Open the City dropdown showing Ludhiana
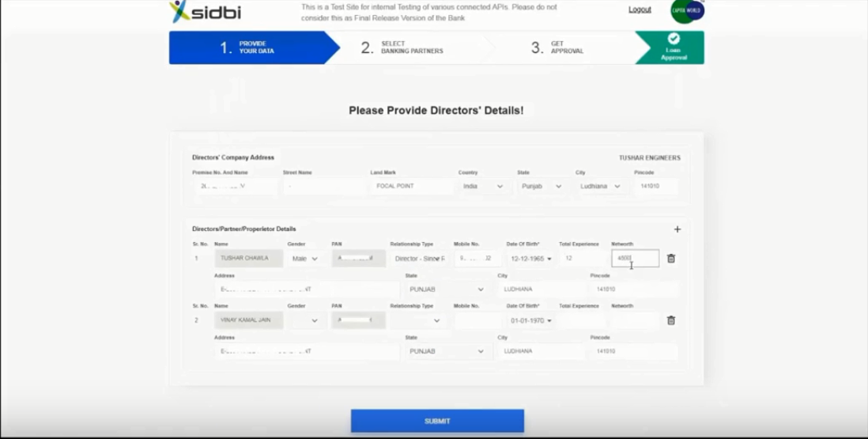The image size is (868, 439). click(601, 186)
